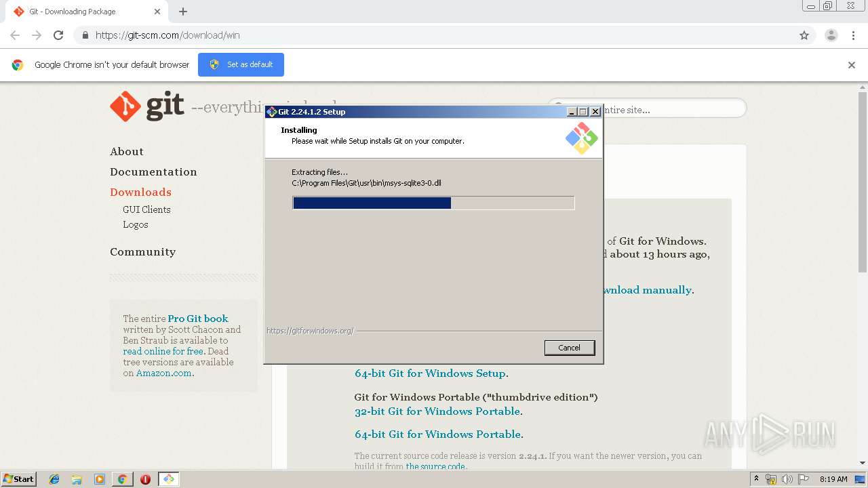Click the clock showing 8:19 AM
The height and width of the screenshot is (488, 868).
tap(833, 479)
